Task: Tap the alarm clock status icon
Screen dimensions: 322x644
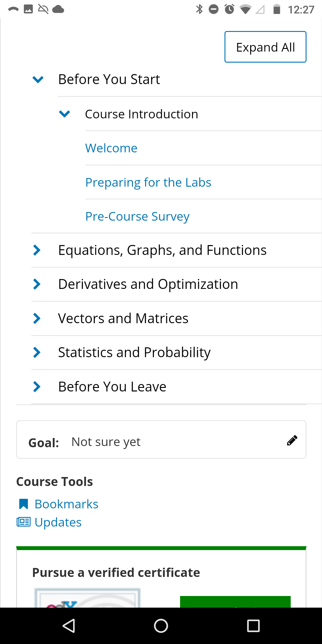Action: tap(229, 9)
